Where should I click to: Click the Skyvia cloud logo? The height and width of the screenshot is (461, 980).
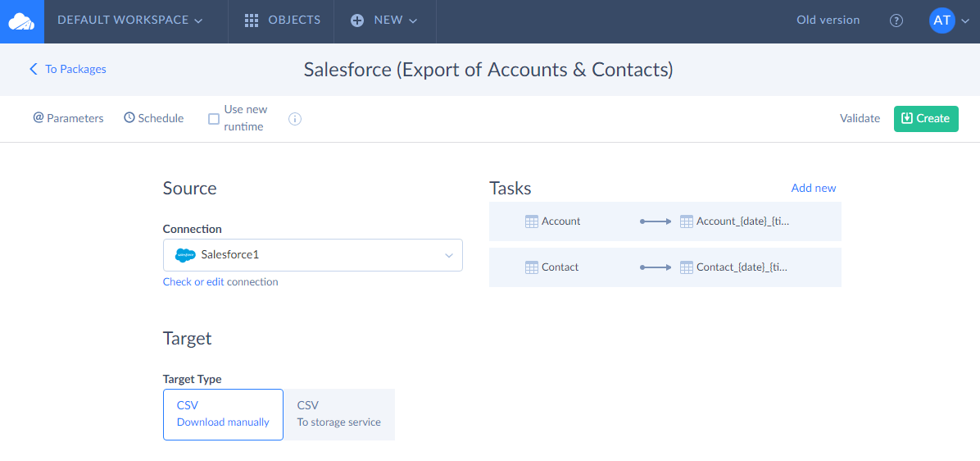[22, 21]
